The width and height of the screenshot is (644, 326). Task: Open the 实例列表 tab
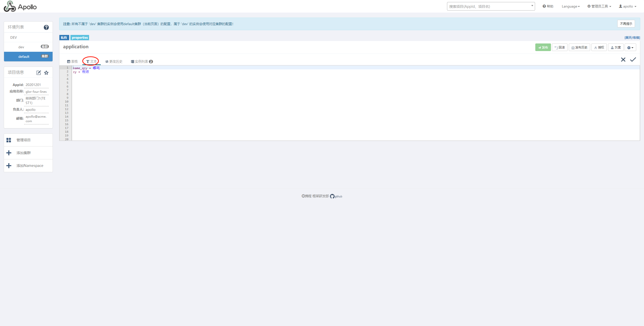pyautogui.click(x=142, y=62)
